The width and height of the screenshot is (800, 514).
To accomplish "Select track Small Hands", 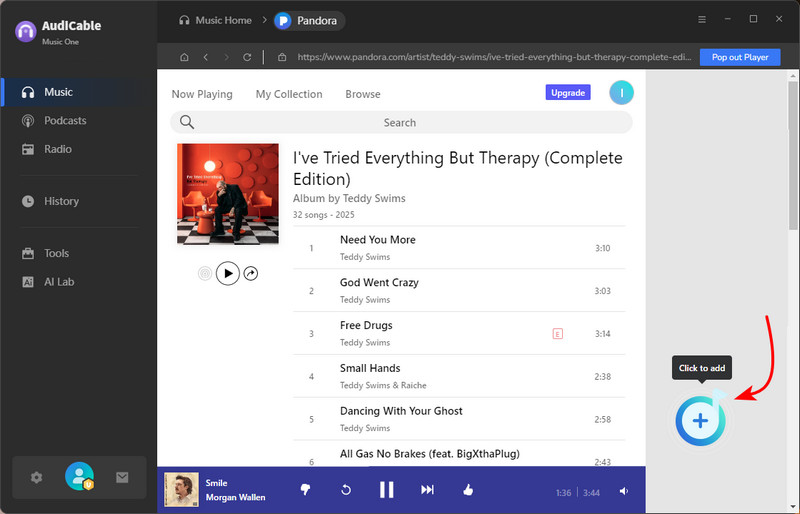I will [x=459, y=377].
